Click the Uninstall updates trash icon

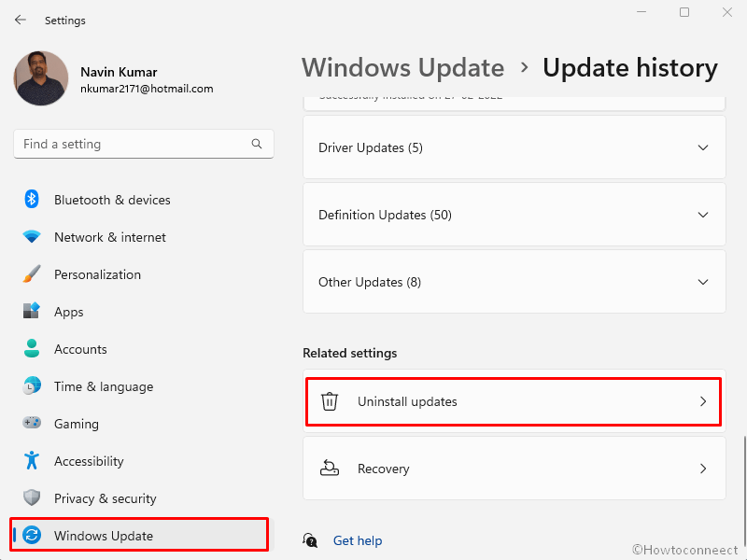(330, 401)
